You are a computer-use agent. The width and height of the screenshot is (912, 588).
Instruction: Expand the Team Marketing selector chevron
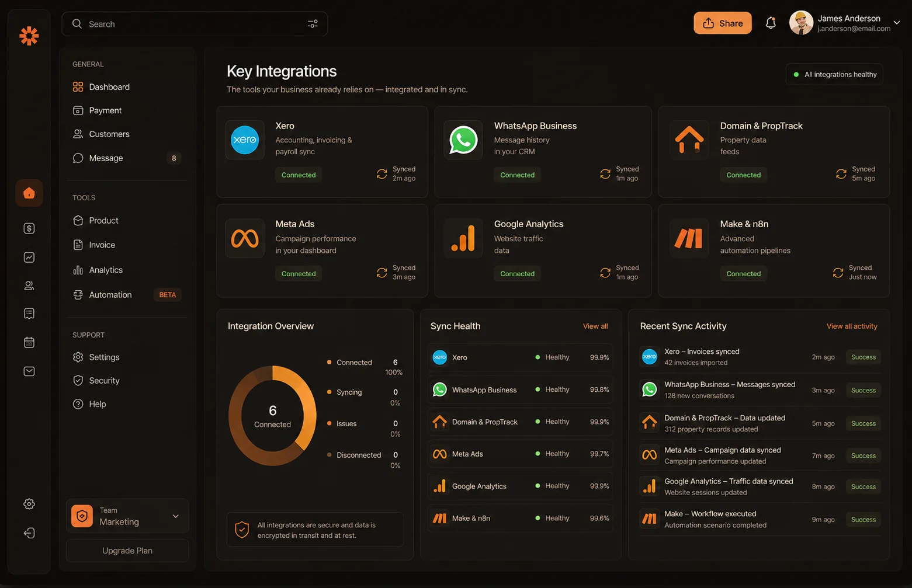pyautogui.click(x=175, y=516)
